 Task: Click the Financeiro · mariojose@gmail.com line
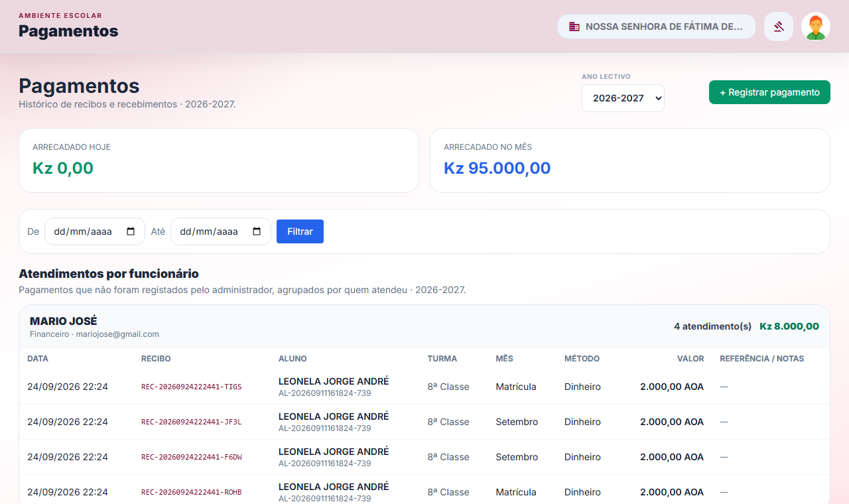click(94, 334)
